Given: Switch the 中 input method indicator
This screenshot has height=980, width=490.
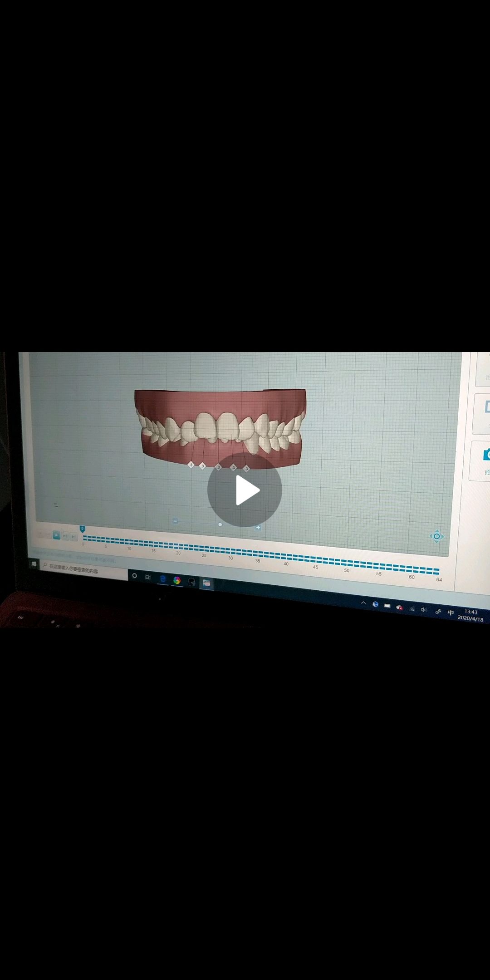Looking at the screenshot, I should coord(451,612).
